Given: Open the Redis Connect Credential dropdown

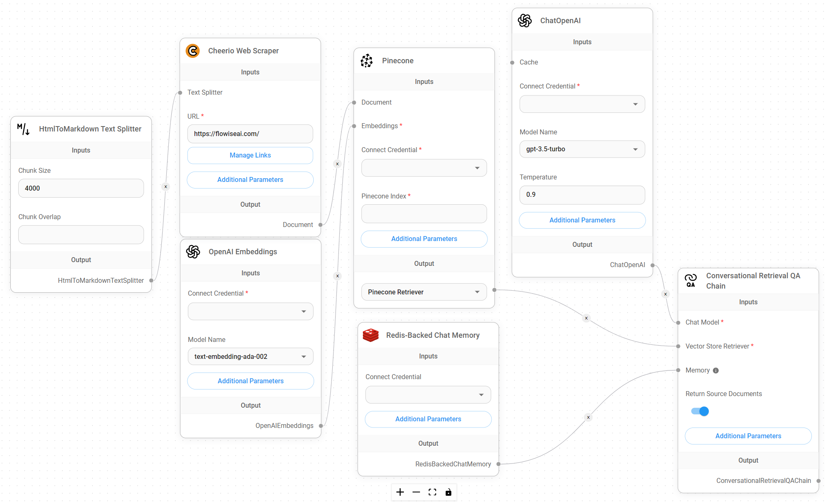Looking at the screenshot, I should 428,395.
